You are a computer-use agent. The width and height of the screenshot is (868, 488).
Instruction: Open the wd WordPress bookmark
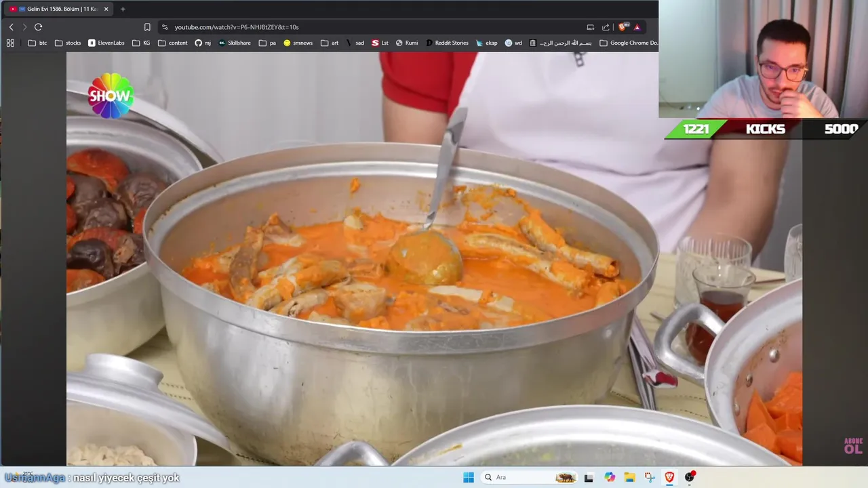coord(513,43)
